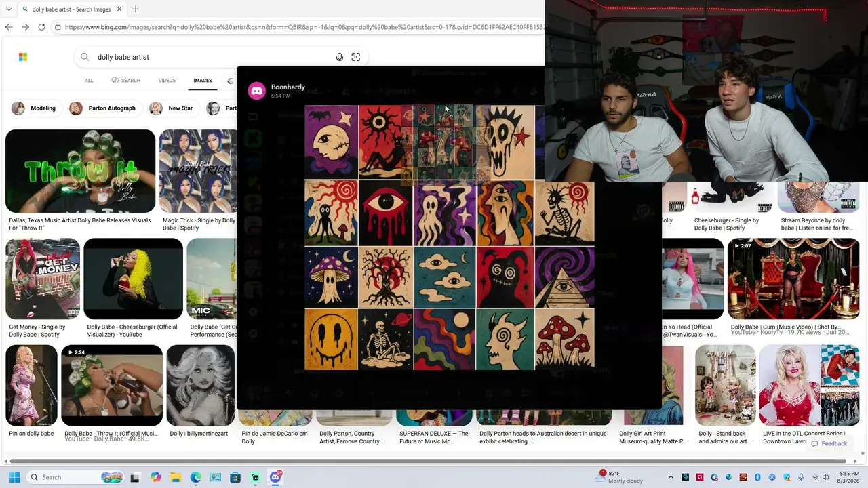Click 'Dolly Parton heads to Australian desert' caption

tap(543, 437)
